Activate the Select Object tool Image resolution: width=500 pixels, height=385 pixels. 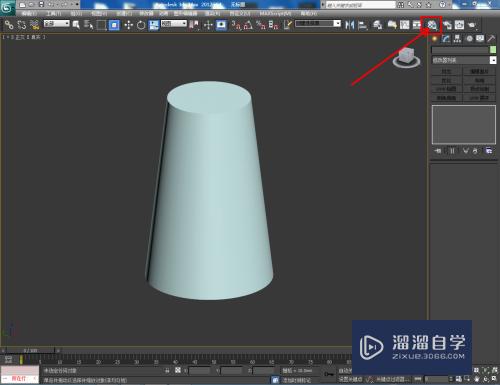point(76,25)
